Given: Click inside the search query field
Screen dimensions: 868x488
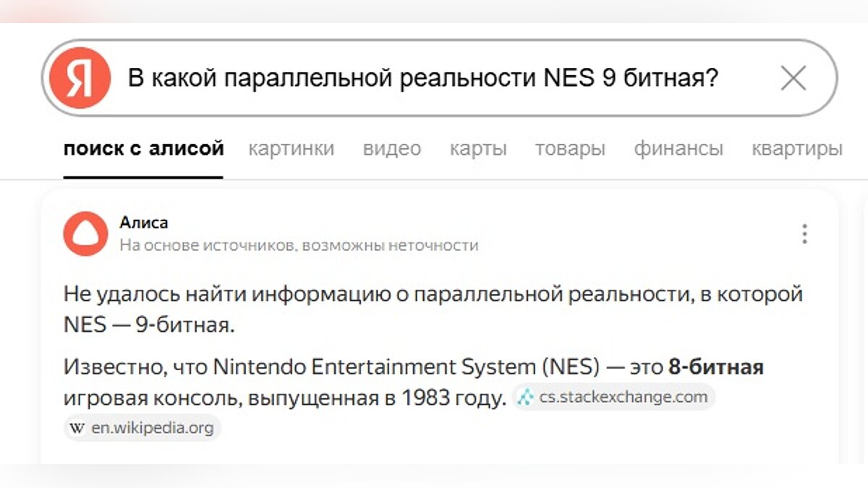Looking at the screenshot, I should coord(423,78).
